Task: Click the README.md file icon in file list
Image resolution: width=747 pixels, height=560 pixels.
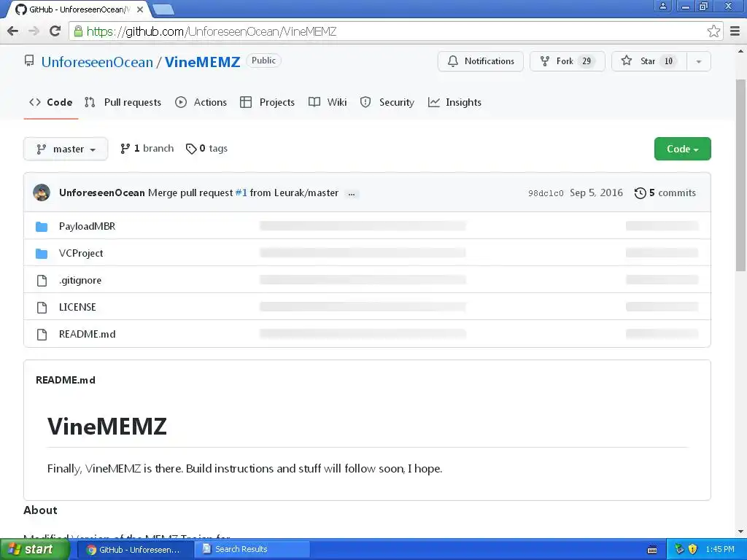Action: click(42, 335)
